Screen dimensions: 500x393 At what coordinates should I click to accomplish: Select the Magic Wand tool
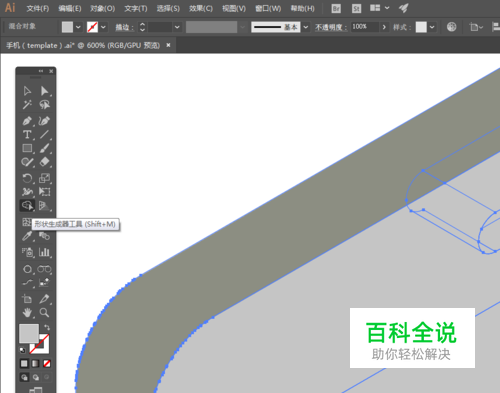pos(27,105)
